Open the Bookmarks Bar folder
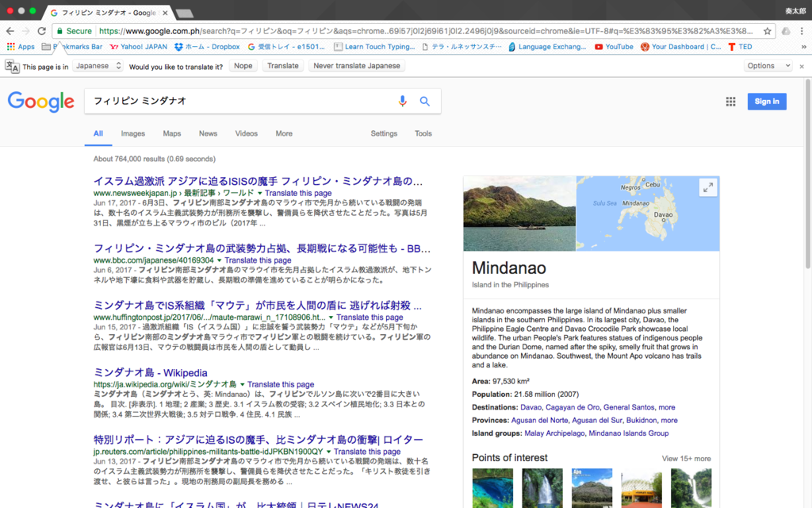The height and width of the screenshot is (508, 812). pos(72,47)
